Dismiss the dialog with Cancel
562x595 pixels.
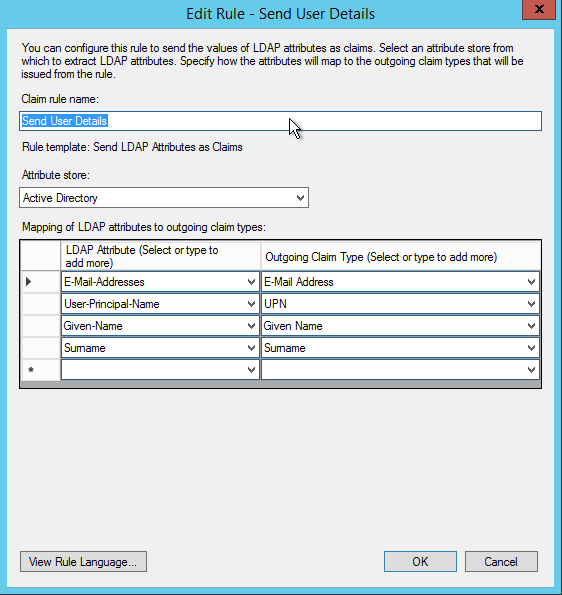501,562
